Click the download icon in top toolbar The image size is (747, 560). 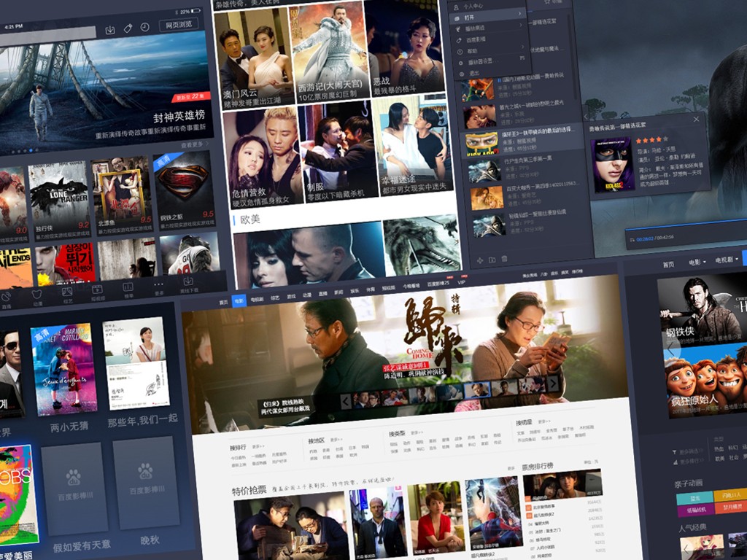coord(110,29)
